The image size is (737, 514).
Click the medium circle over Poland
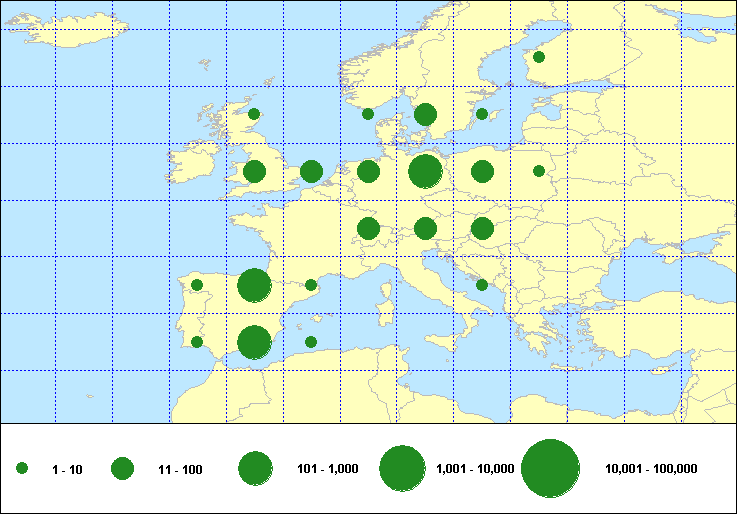[x=482, y=171]
